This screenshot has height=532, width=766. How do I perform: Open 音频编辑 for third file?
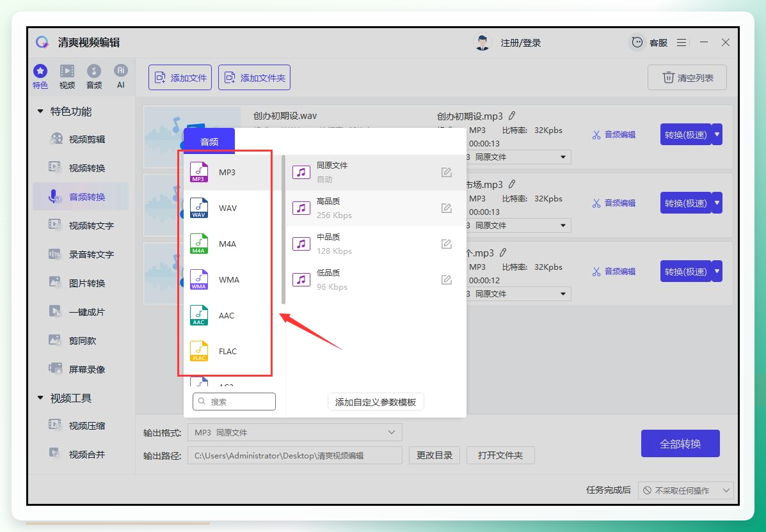coord(614,271)
